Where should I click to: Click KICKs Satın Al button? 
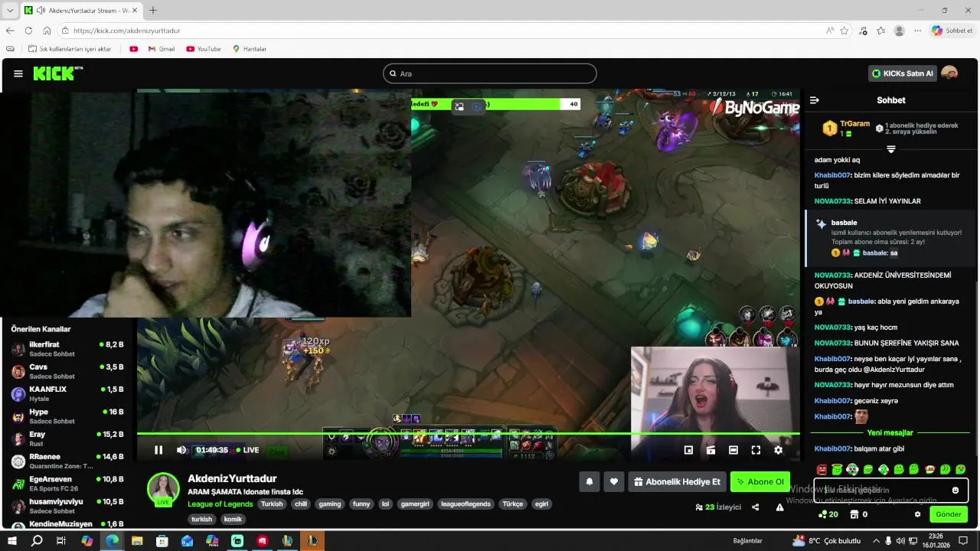tap(903, 73)
